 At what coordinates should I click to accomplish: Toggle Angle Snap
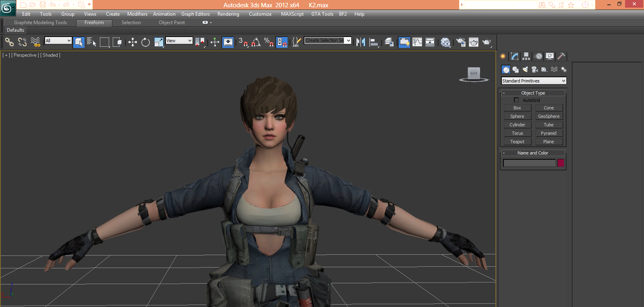(256, 42)
